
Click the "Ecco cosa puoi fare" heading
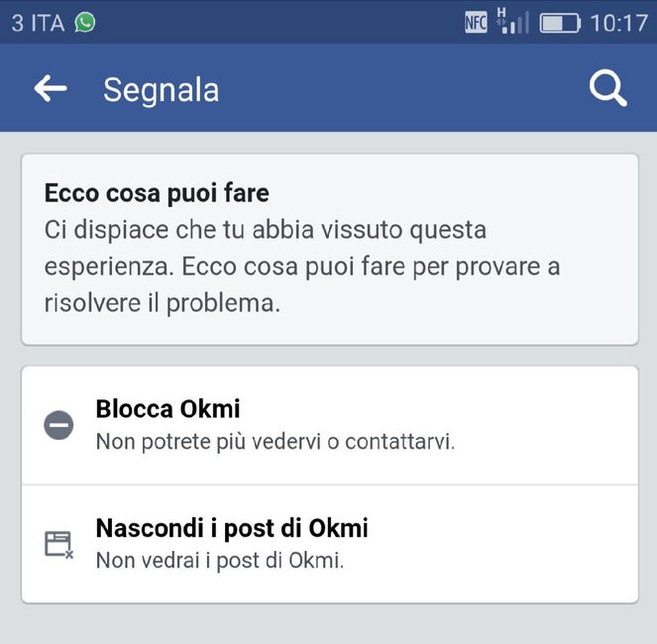[x=157, y=192]
